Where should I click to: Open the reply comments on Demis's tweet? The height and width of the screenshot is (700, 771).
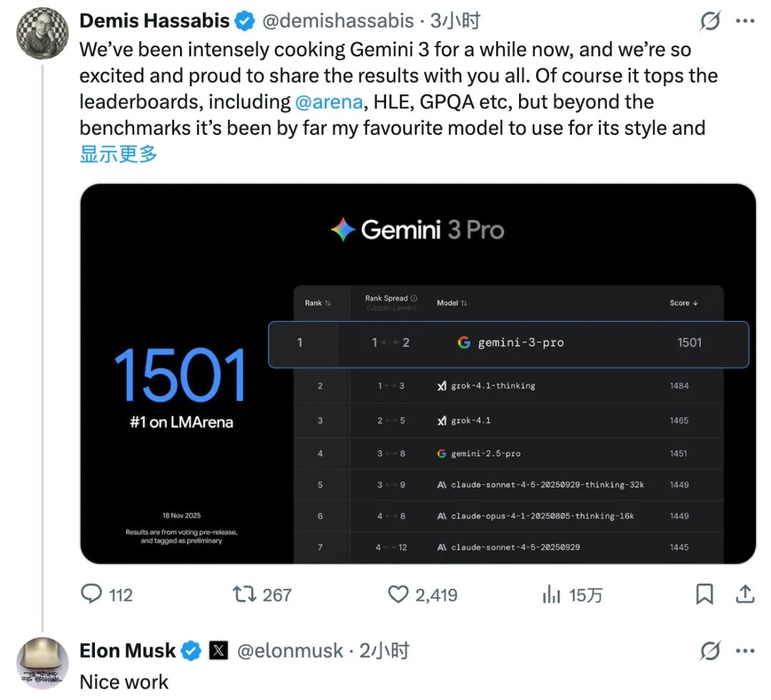click(x=91, y=594)
